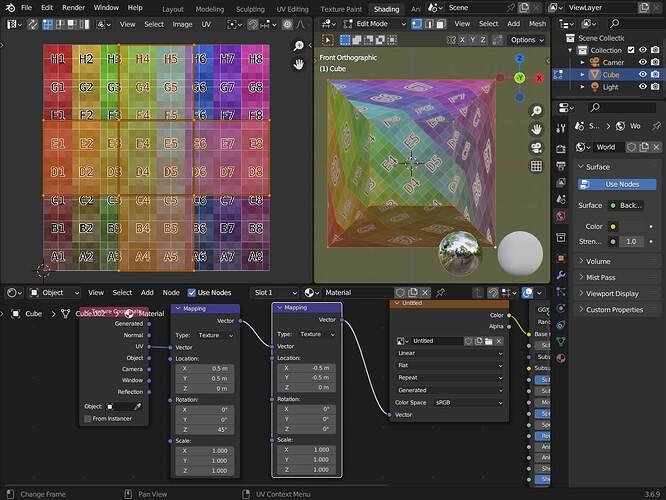Screen dimensions: 666x500
Task: Click Use Nodes button in World properties
Action: [x=617, y=184]
